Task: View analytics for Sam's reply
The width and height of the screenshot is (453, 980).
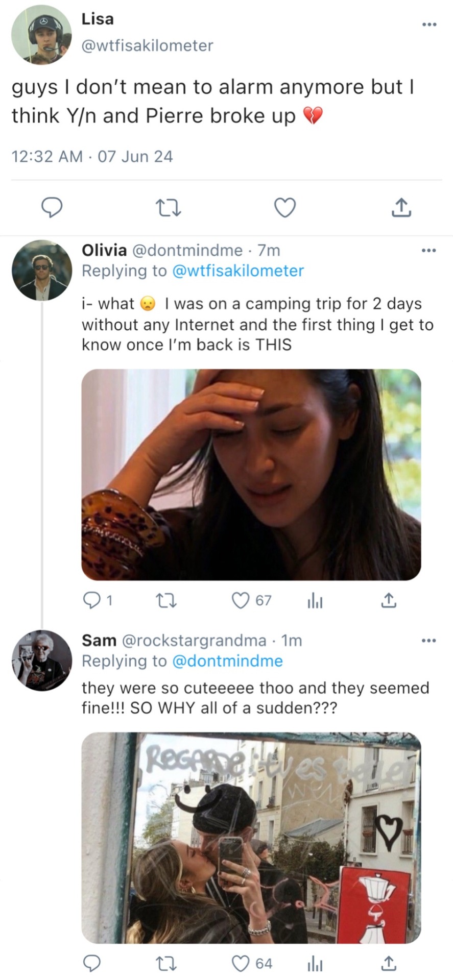Action: [315, 965]
